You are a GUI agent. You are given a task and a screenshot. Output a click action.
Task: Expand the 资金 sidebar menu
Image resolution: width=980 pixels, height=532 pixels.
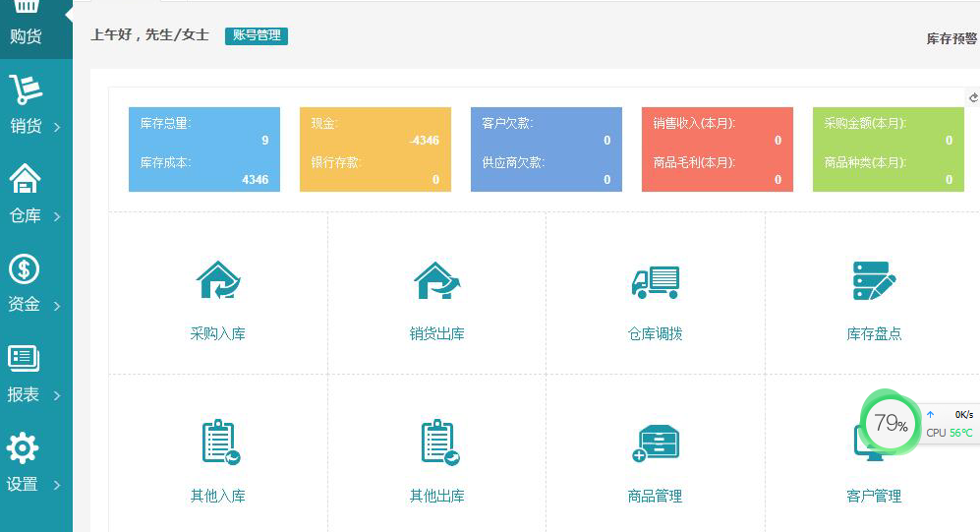pyautogui.click(x=33, y=283)
